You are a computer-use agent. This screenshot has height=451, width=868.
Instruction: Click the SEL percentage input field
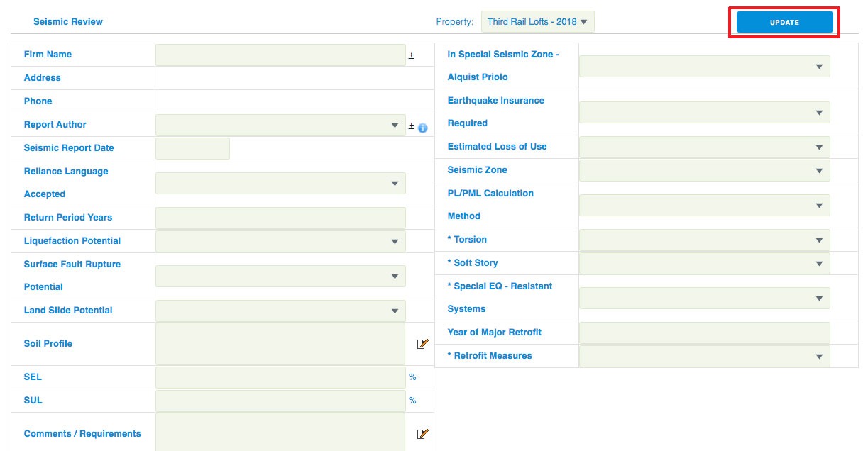(280, 377)
